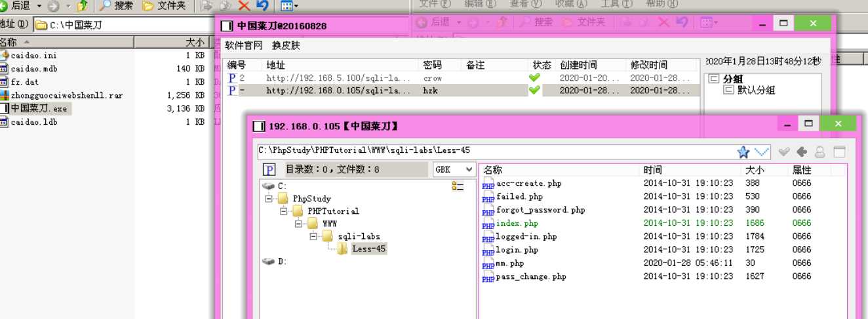Select failed.php in file list

(513, 196)
